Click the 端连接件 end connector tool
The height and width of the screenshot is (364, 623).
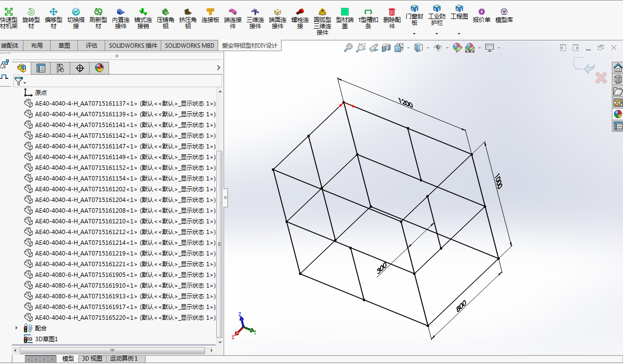point(233,18)
